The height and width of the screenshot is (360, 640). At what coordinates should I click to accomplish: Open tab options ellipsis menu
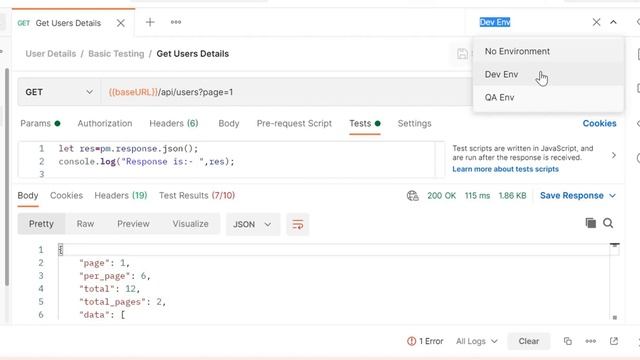tap(176, 22)
